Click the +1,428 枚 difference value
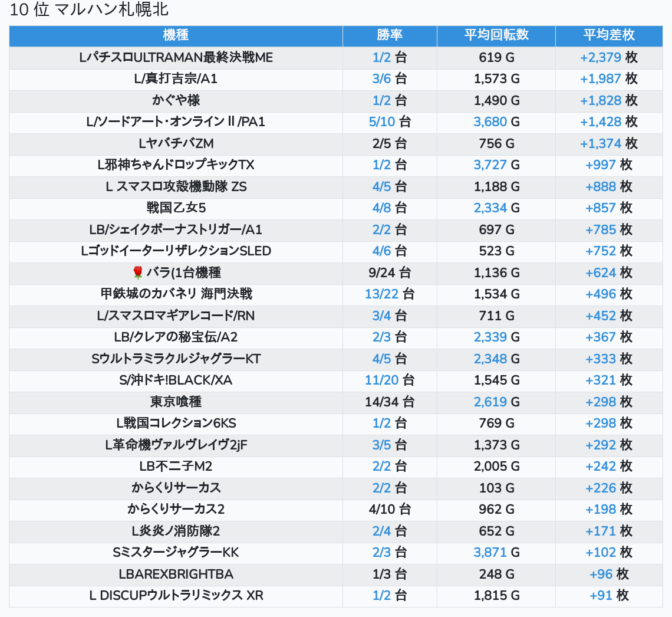This screenshot has width=672, height=617. 609,122
